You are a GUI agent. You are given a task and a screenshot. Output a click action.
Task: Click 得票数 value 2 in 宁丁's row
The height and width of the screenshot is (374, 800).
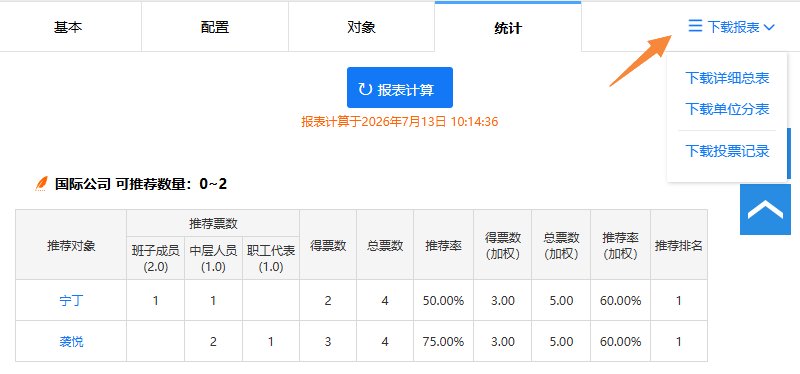(328, 301)
